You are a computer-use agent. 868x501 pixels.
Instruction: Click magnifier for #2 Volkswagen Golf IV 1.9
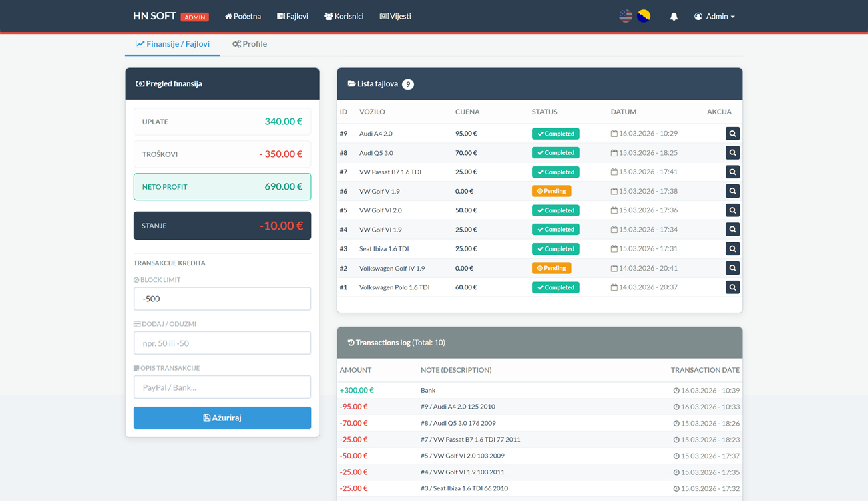click(x=732, y=268)
